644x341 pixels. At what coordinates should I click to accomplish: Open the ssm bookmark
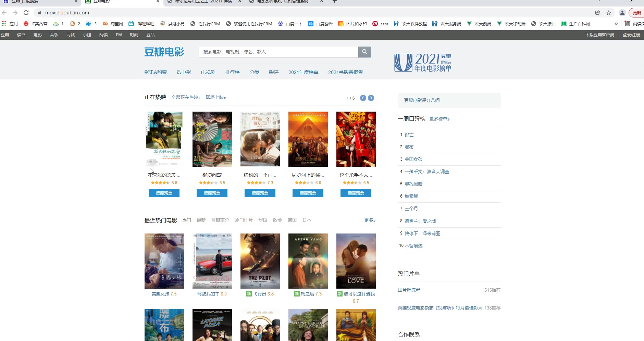pos(380,24)
